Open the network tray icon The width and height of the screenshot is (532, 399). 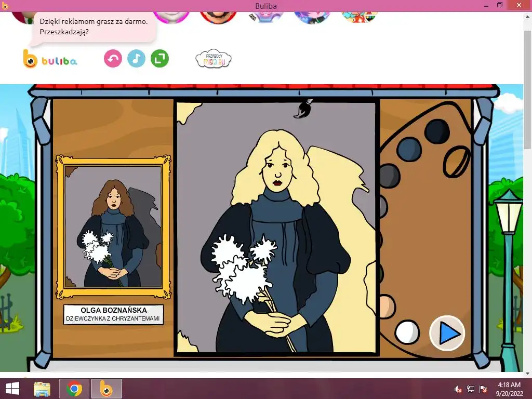471,389
